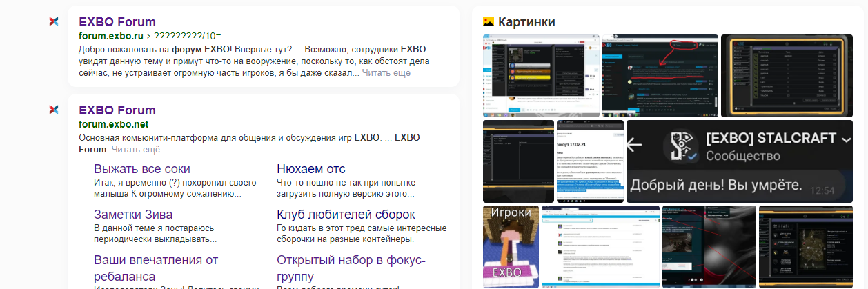
Task: Click the favicon beside forum.exbo.net result
Action: coord(54,110)
